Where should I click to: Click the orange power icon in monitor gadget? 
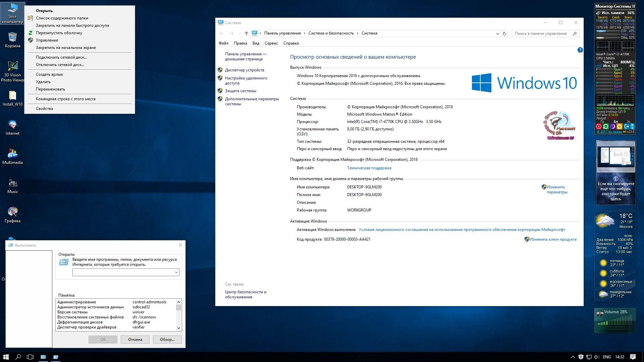(620, 126)
